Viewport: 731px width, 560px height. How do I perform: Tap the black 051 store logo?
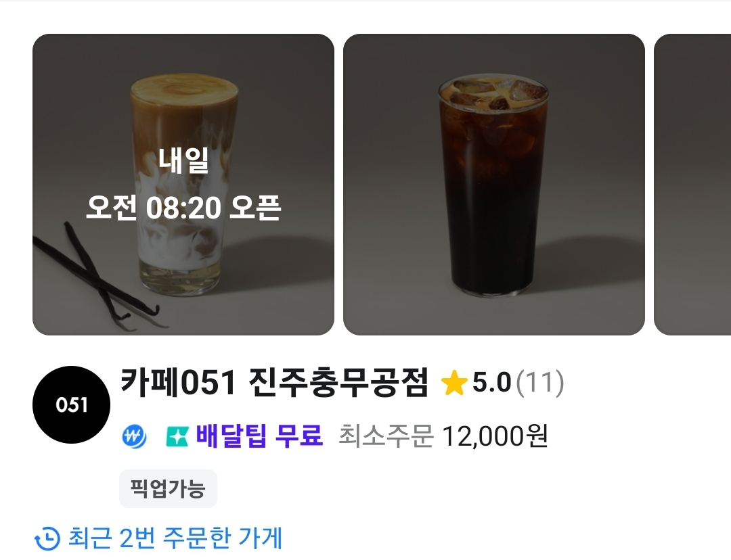tap(71, 404)
